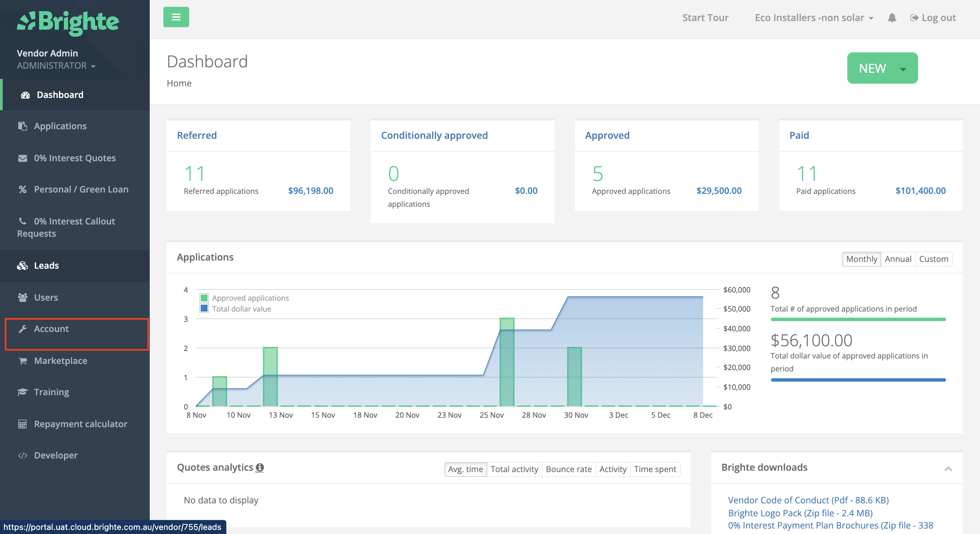Click the $101,400.00 paid amount
980x534 pixels.
point(920,191)
